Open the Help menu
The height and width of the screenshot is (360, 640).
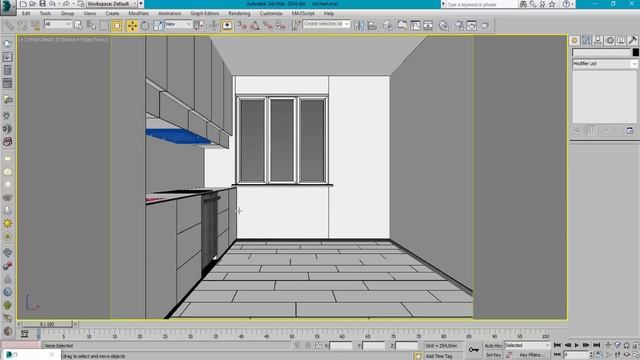(x=329, y=13)
